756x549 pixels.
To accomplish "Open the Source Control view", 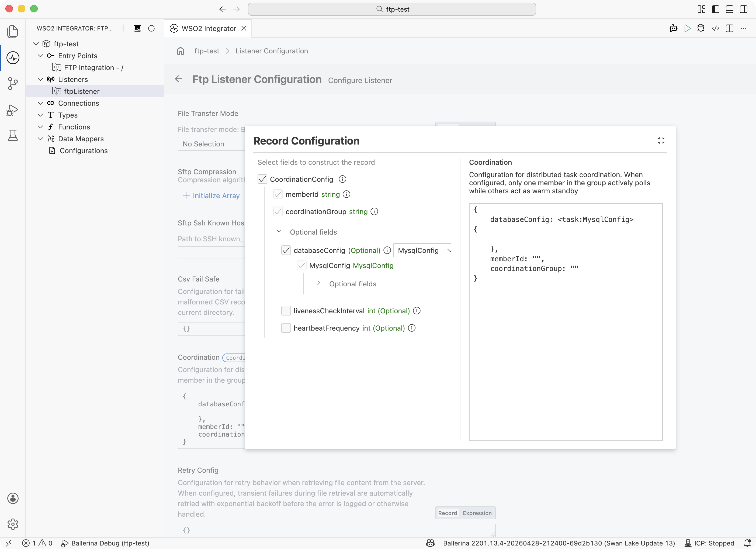I will 13,84.
